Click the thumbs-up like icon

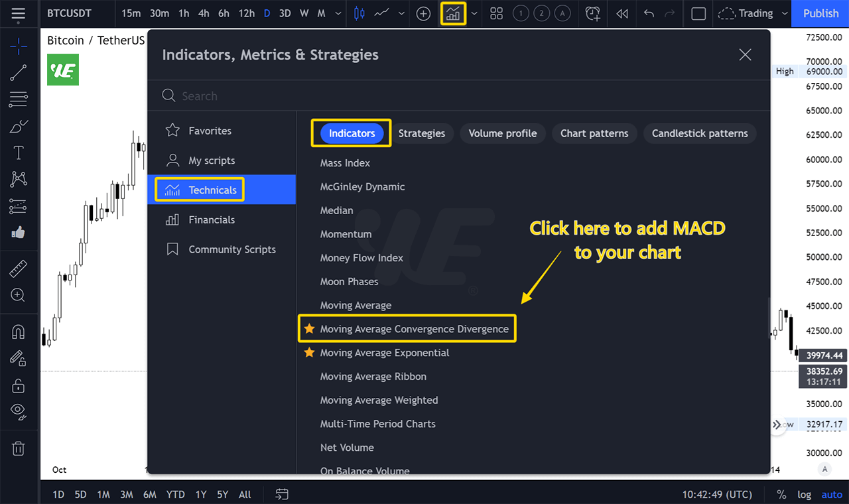tap(19, 233)
